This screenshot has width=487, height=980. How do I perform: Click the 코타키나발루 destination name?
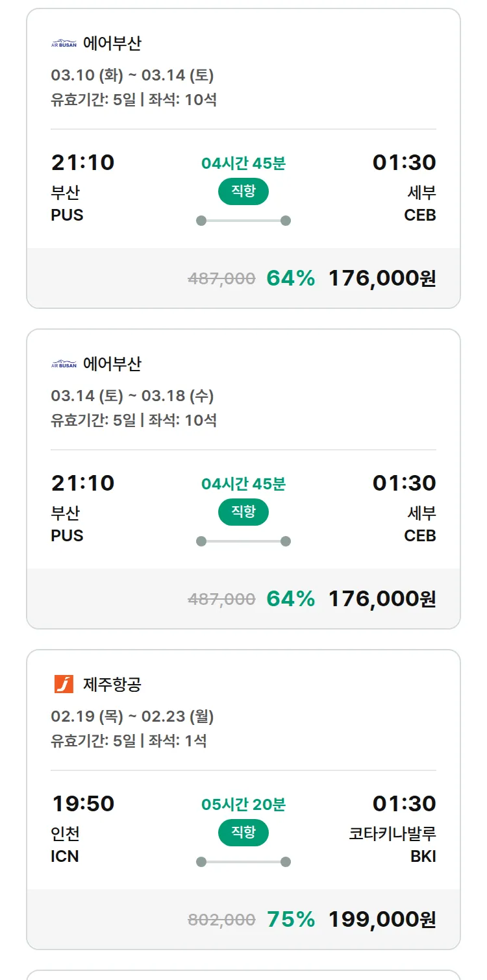coord(392,833)
